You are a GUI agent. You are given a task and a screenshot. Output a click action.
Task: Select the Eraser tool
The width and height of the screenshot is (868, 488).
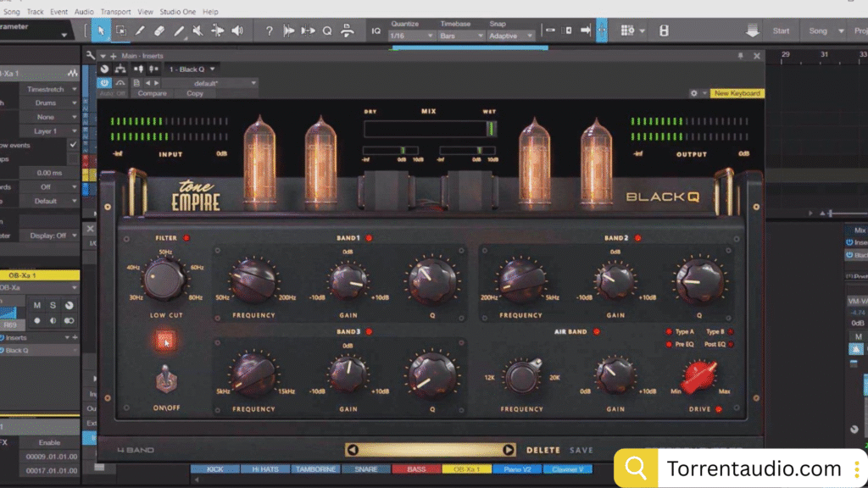pyautogui.click(x=160, y=30)
